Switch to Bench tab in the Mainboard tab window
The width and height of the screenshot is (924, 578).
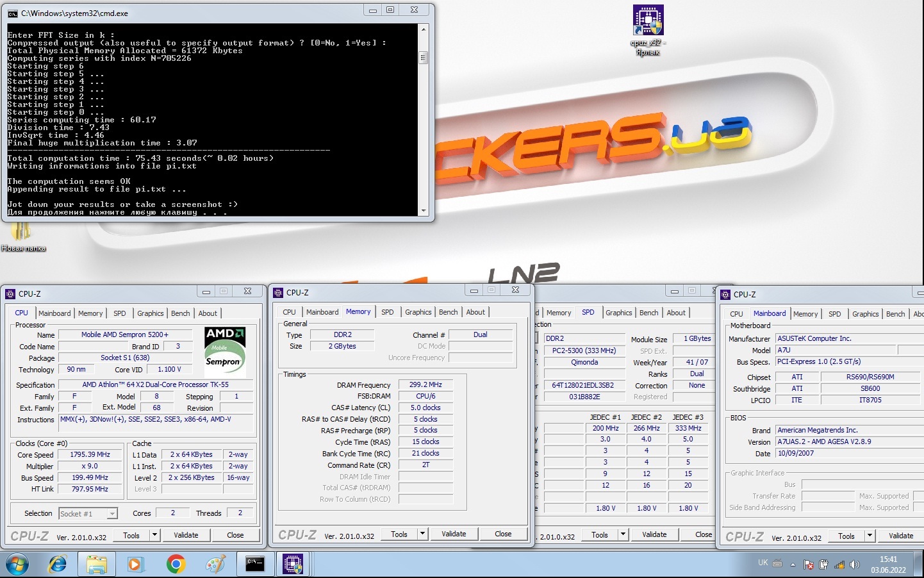click(x=896, y=314)
